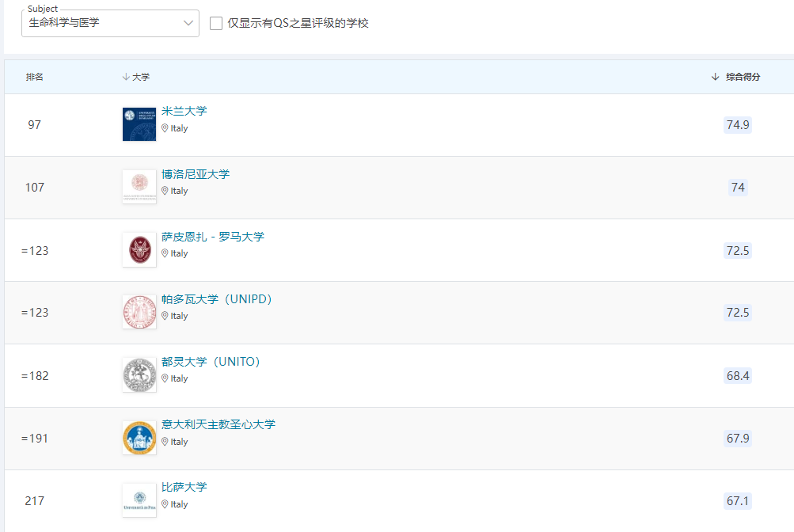
Task: Click rank =182 in the table
Action: click(x=35, y=376)
